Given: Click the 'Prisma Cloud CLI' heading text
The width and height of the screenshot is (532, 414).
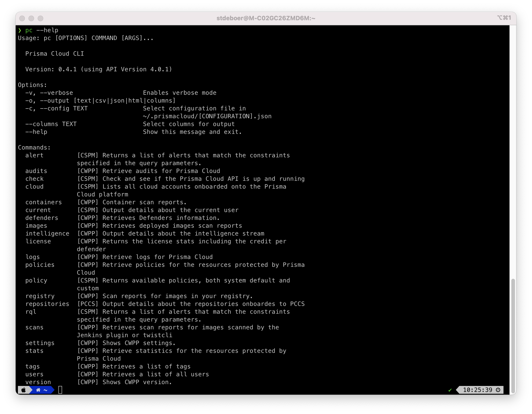Looking at the screenshot, I should coord(54,54).
